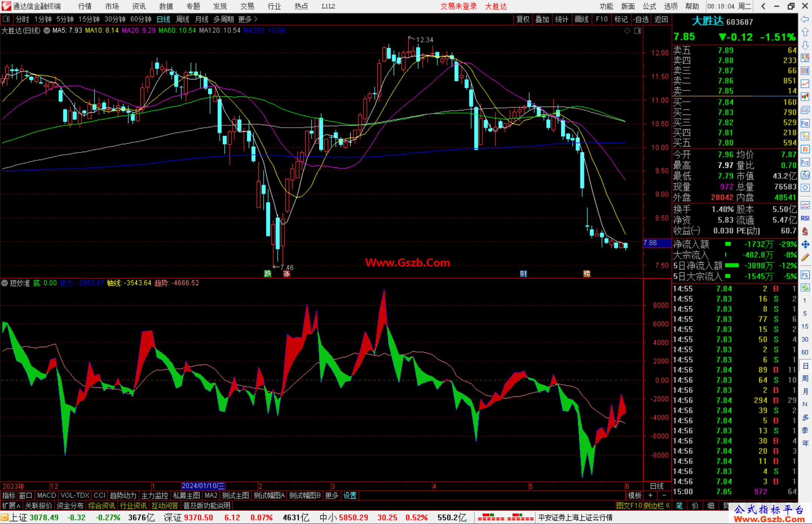Viewport: 812px width, 524px height.
Task: Open the 窗口 window count selector
Action: pyautogui.click(x=26, y=495)
